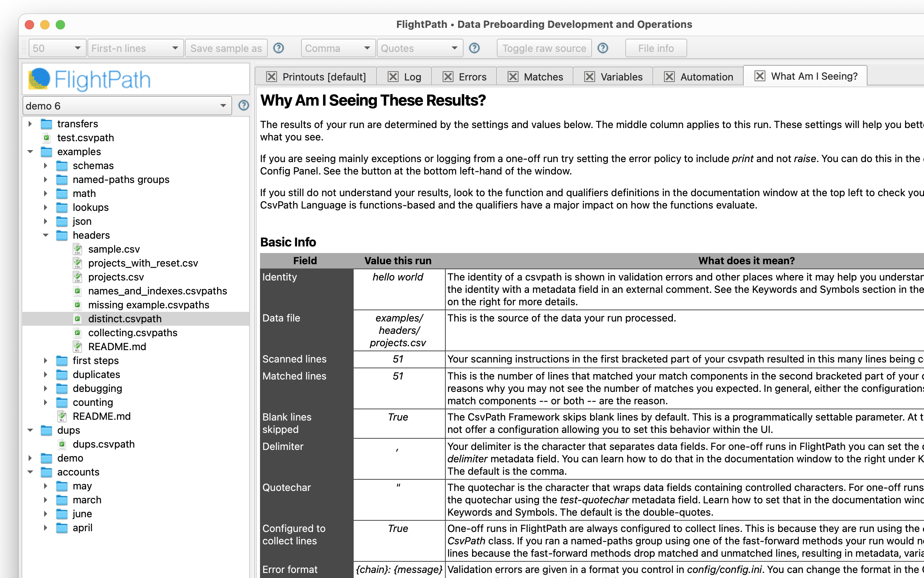
Task: Click the help icon next to demo 6 selector
Action: click(243, 106)
